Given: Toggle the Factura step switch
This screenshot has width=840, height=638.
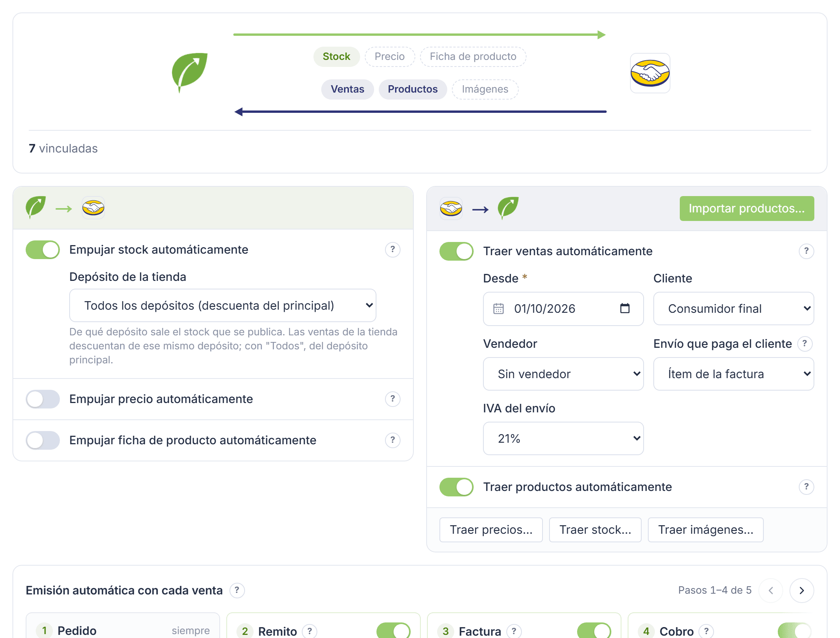Looking at the screenshot, I should (x=594, y=630).
